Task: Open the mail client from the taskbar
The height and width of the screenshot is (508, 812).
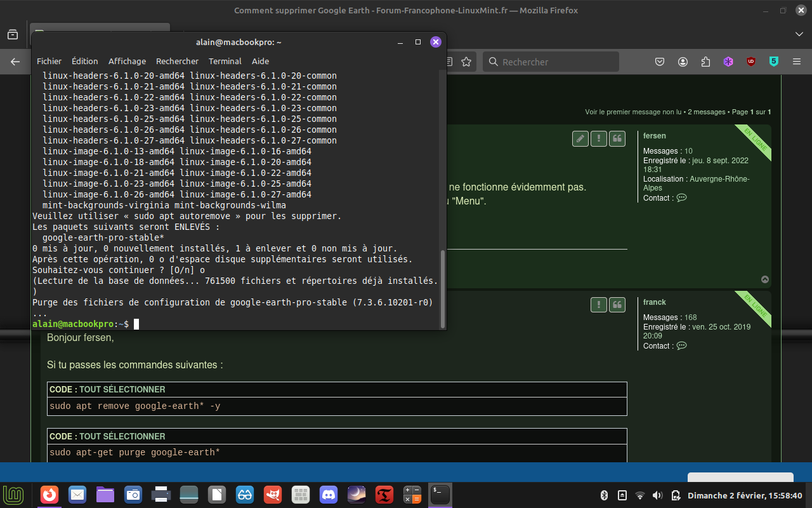Action: click(x=77, y=495)
